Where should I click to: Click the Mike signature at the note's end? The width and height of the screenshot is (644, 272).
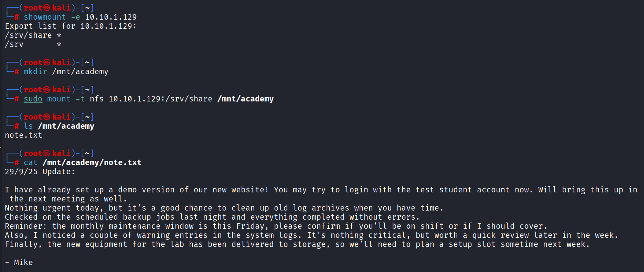coord(23,263)
